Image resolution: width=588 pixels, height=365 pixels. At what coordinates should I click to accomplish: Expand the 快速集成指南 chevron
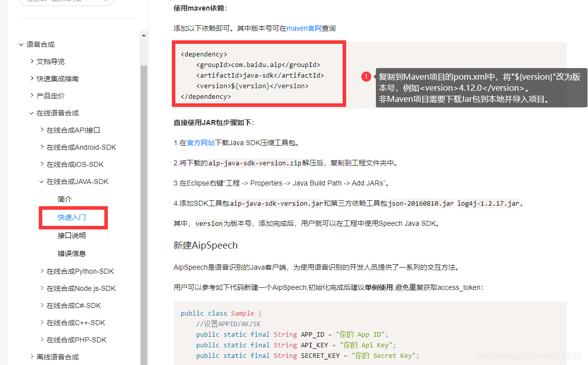32,79
